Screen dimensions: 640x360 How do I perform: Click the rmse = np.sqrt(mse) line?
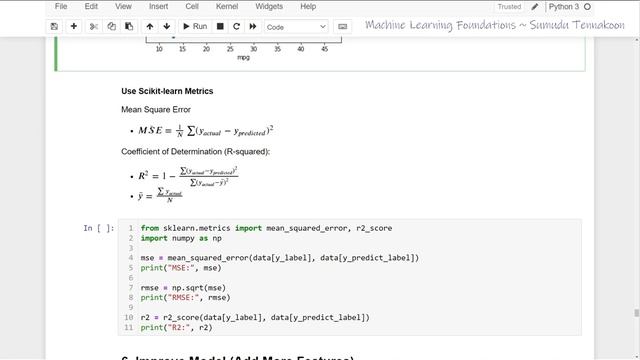pyautogui.click(x=183, y=288)
